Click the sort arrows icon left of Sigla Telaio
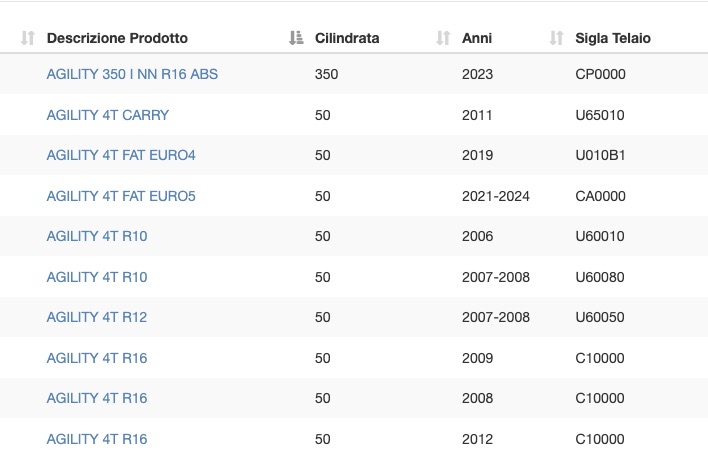 [556, 38]
